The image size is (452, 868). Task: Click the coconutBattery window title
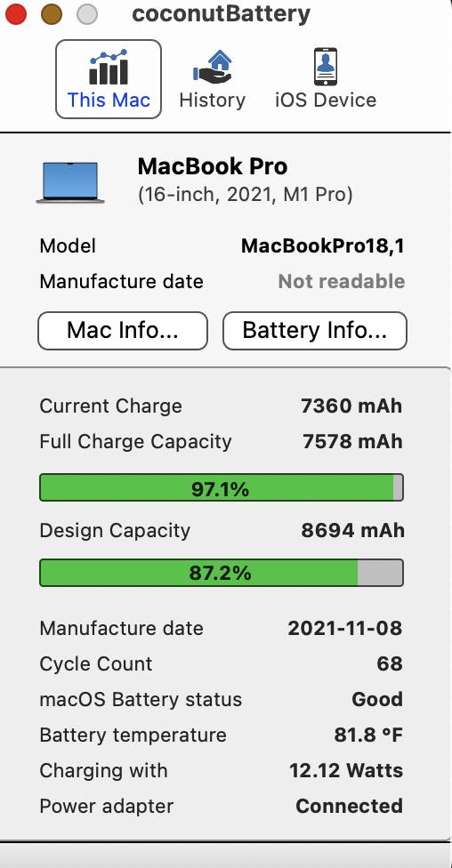tap(221, 14)
